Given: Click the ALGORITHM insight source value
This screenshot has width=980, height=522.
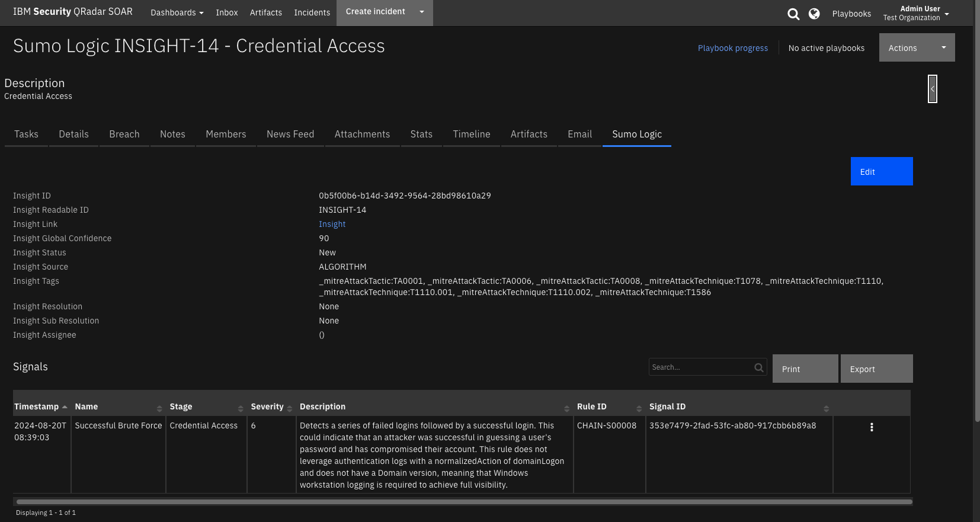Looking at the screenshot, I should [342, 267].
